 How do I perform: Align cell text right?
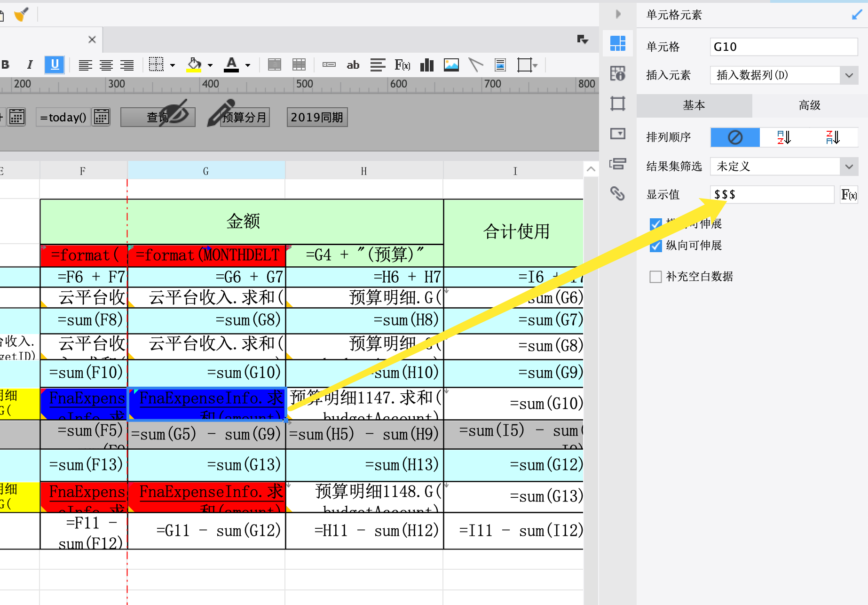127,65
